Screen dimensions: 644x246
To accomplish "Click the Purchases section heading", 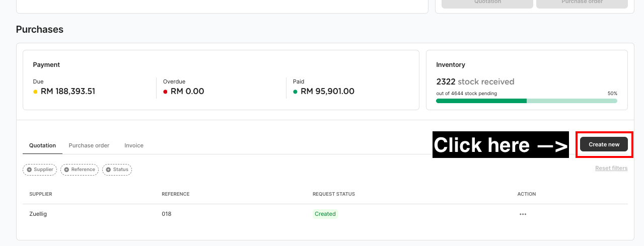I will pyautogui.click(x=40, y=29).
